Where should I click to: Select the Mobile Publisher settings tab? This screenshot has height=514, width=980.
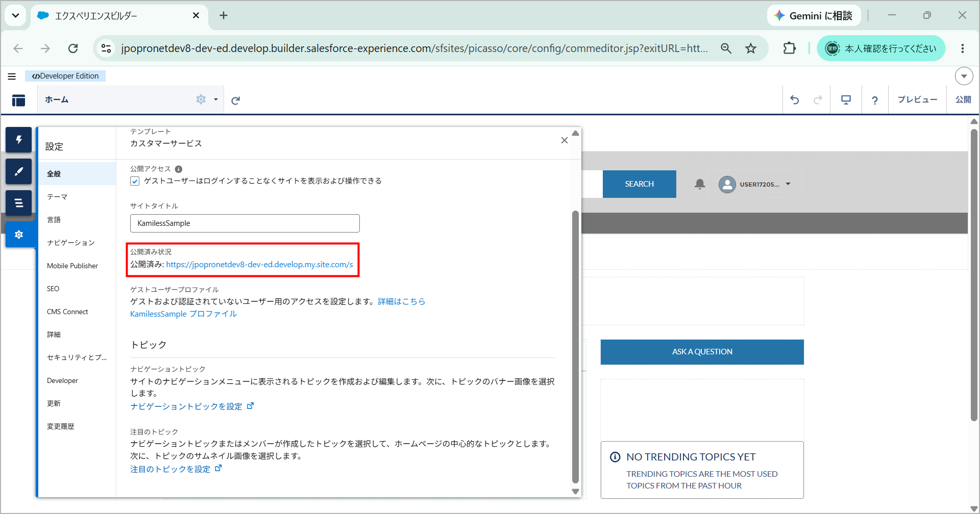pos(72,266)
